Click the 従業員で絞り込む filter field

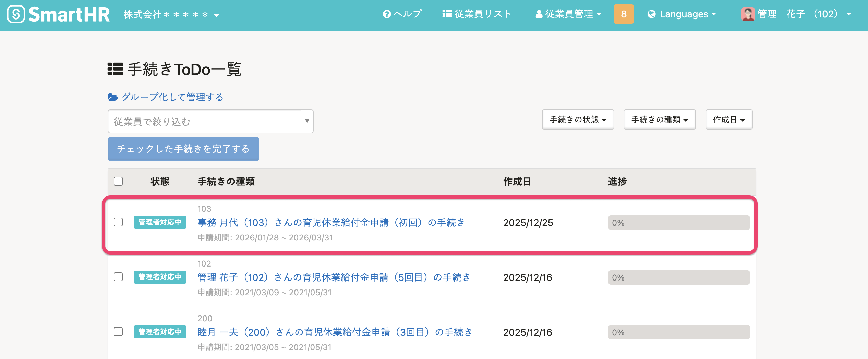(204, 122)
